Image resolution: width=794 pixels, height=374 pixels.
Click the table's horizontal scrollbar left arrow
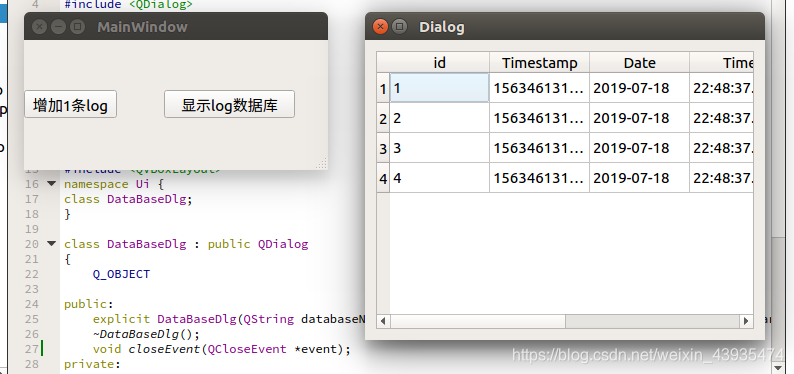[x=383, y=321]
